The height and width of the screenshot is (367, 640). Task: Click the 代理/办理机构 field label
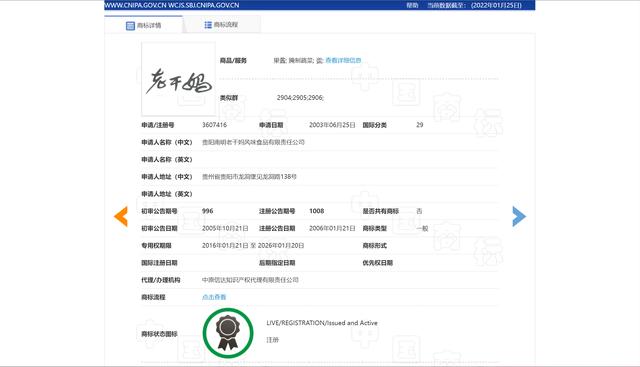click(161, 280)
